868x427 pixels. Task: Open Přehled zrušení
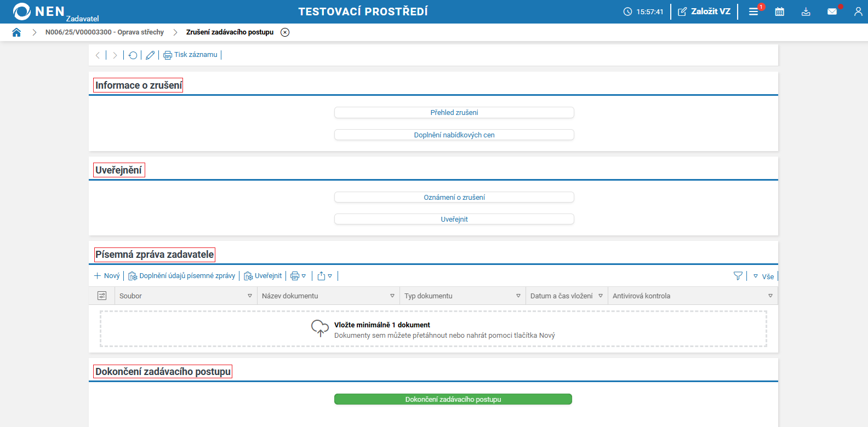454,112
